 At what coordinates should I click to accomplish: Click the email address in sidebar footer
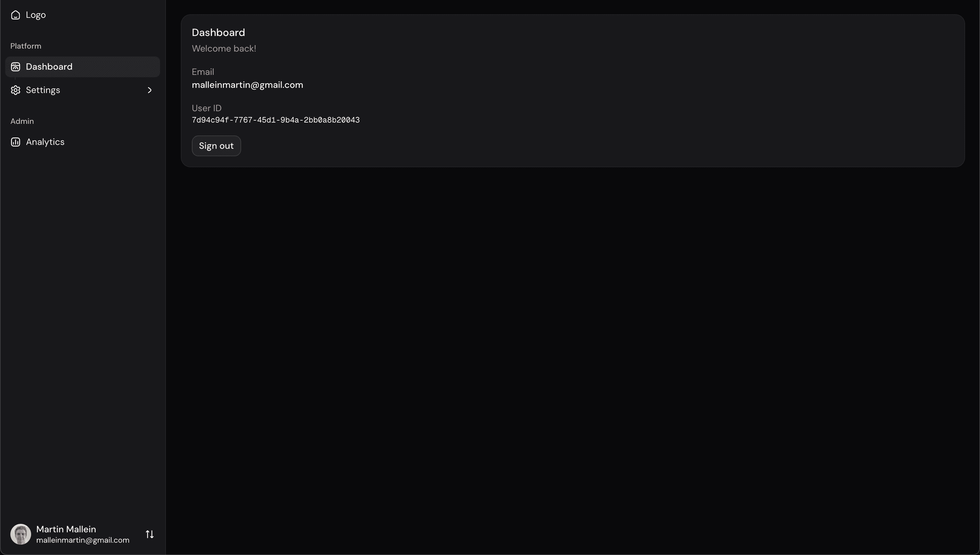(x=83, y=540)
